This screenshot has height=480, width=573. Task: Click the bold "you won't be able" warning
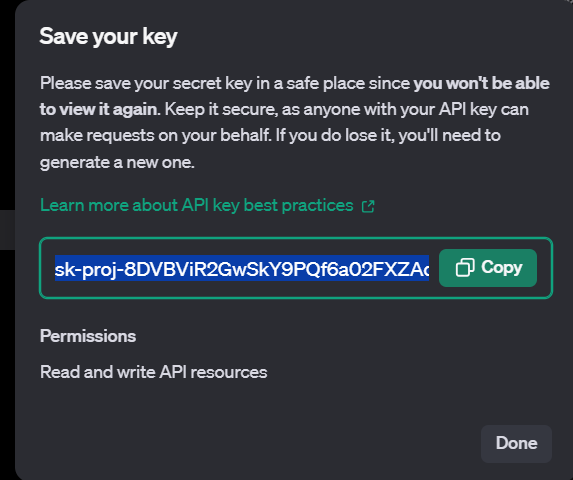(x=481, y=83)
